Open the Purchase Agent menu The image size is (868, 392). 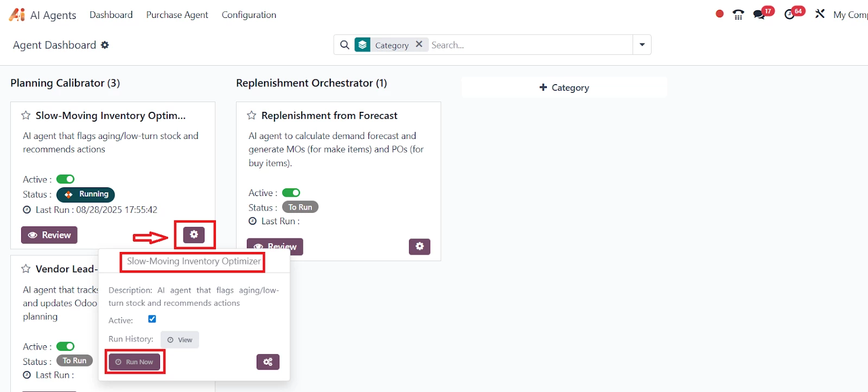tap(177, 15)
